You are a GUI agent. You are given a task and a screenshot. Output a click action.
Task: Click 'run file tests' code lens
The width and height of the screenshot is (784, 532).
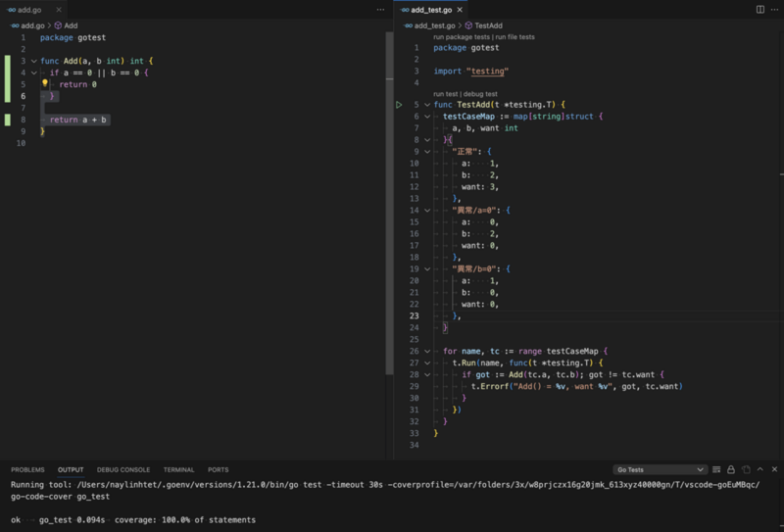[515, 37]
